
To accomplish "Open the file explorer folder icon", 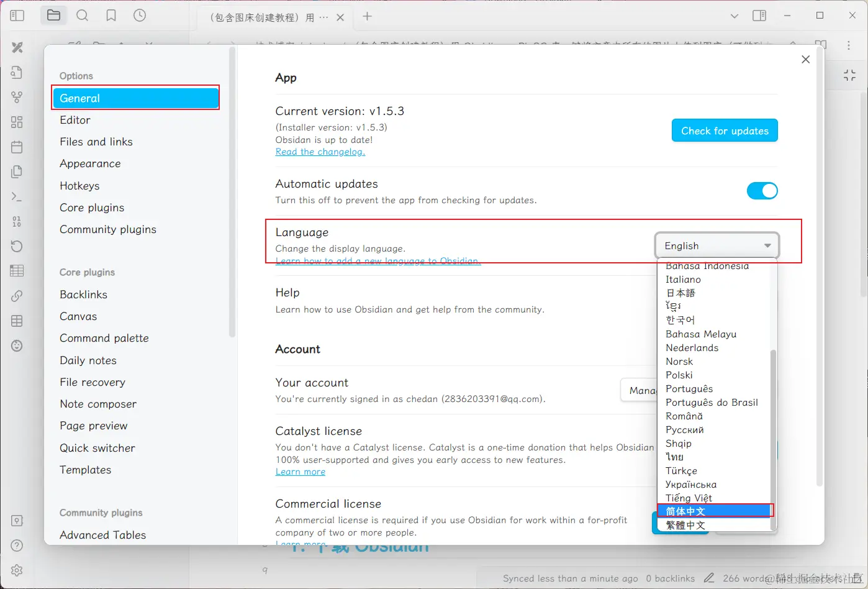I will coord(53,16).
